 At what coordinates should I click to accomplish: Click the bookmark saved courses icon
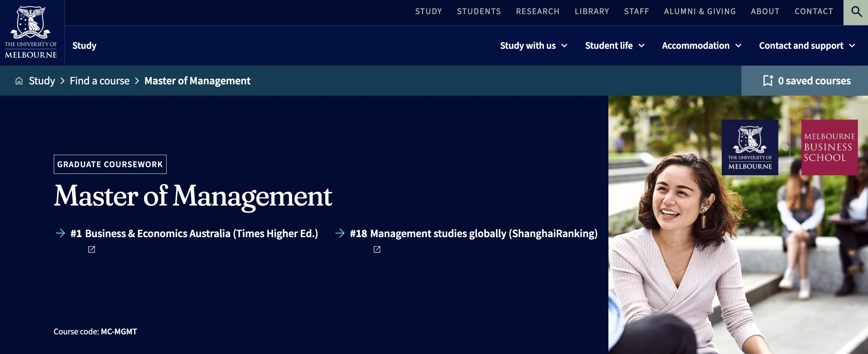click(x=768, y=81)
